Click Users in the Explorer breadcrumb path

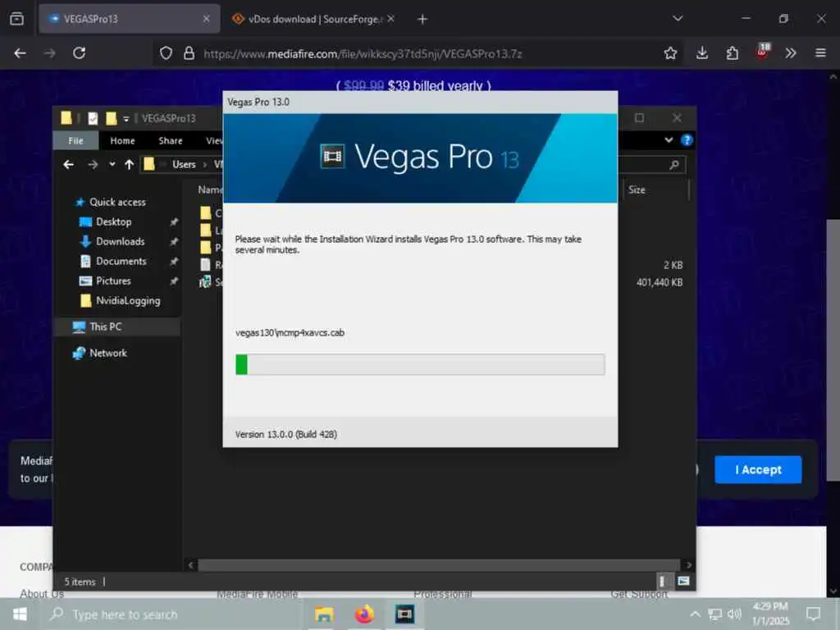pos(184,164)
